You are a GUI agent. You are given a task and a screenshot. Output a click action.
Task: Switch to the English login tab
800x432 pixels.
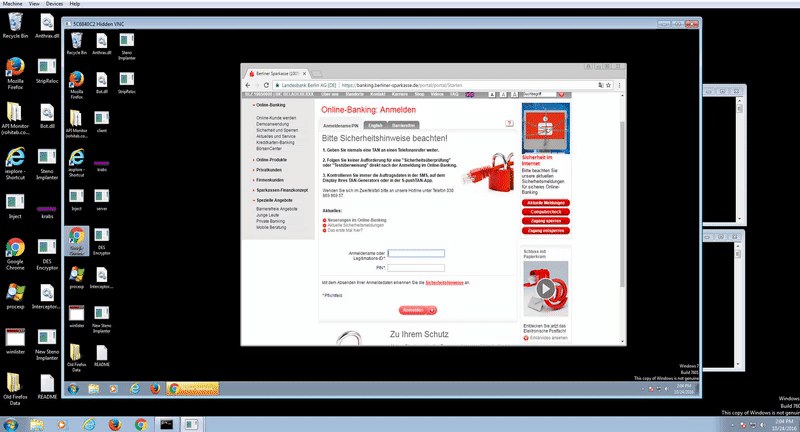(x=375, y=125)
